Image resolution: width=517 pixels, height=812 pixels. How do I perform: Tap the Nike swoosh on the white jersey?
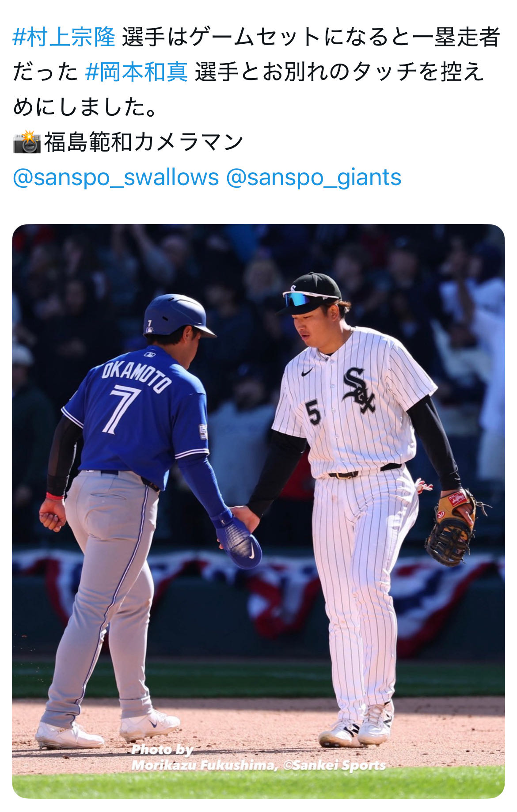coord(307,372)
